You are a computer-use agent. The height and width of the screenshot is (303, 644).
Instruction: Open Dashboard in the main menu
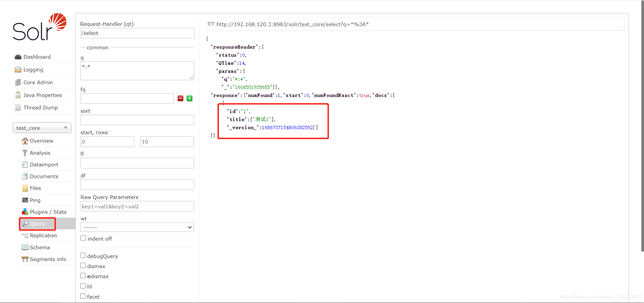tap(37, 57)
